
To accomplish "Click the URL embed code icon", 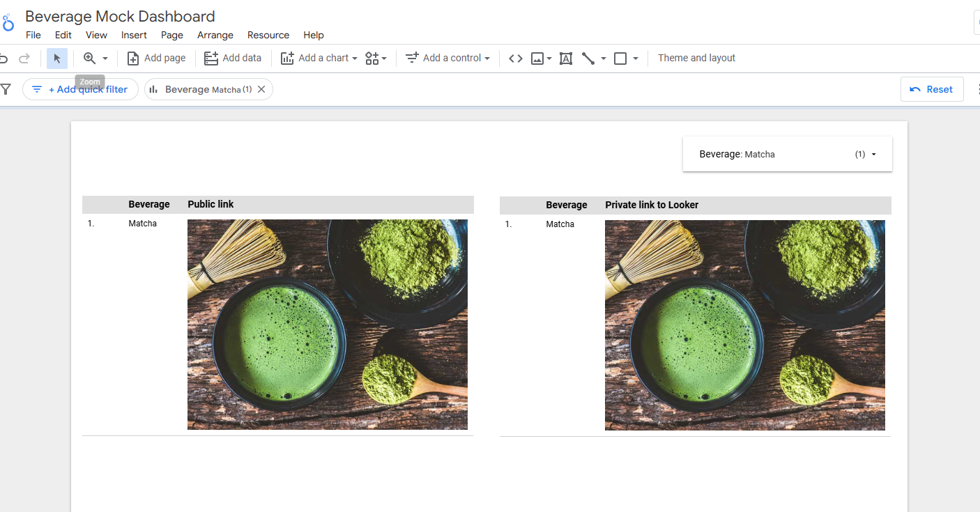I will pyautogui.click(x=515, y=59).
